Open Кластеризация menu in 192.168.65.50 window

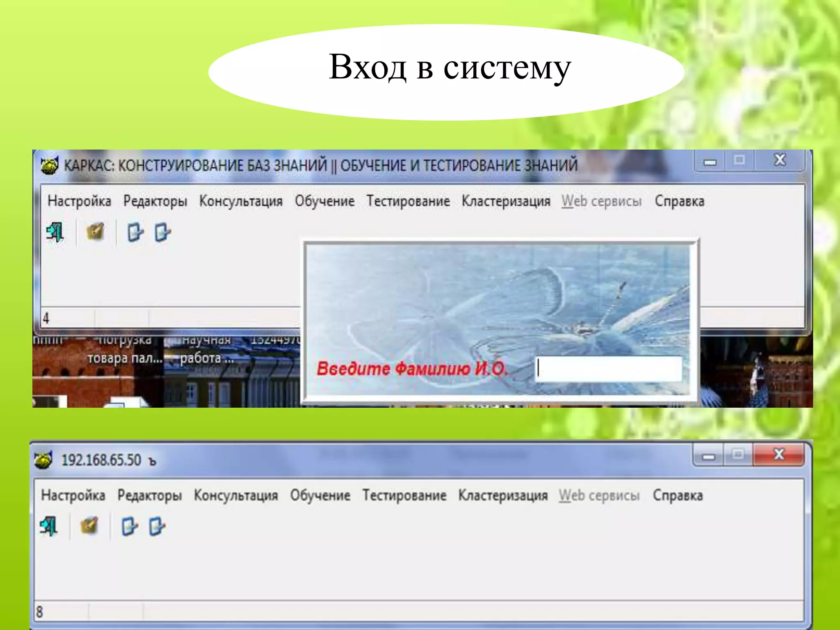[503, 495]
